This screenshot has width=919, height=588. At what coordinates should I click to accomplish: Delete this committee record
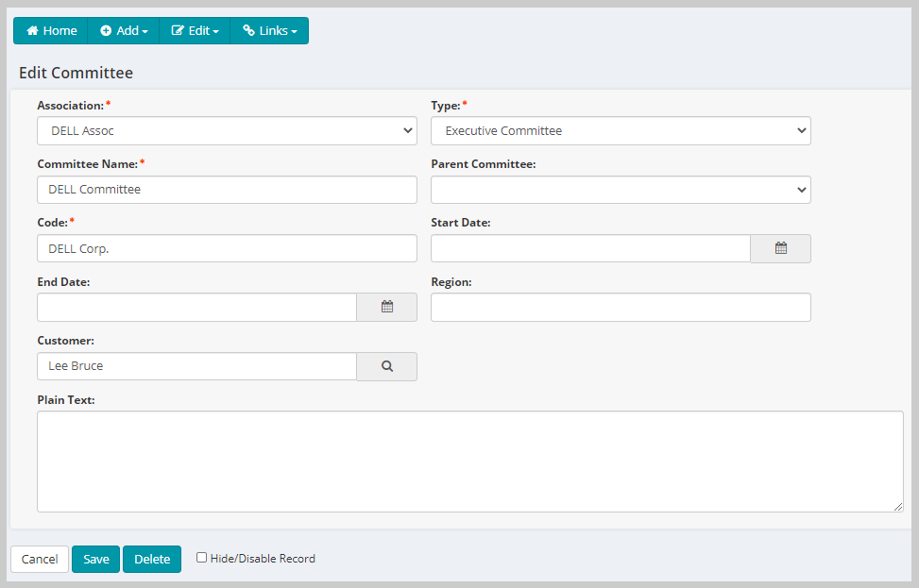[x=151, y=558]
